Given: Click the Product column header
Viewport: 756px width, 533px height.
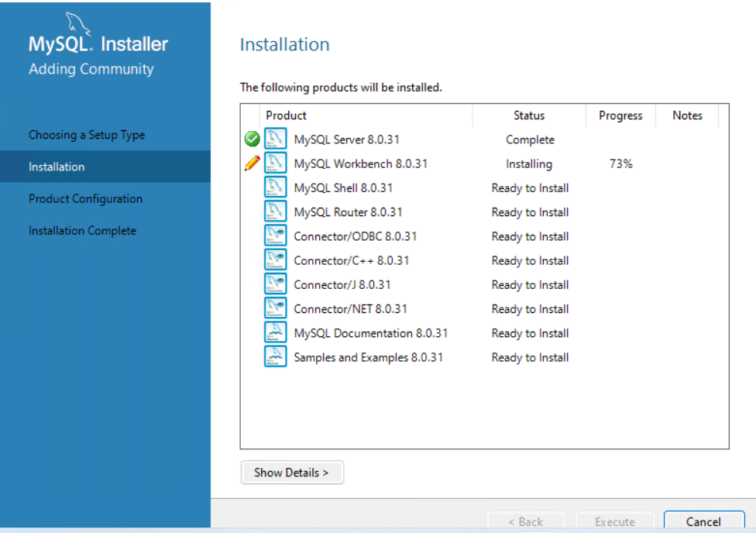Looking at the screenshot, I should click(287, 115).
